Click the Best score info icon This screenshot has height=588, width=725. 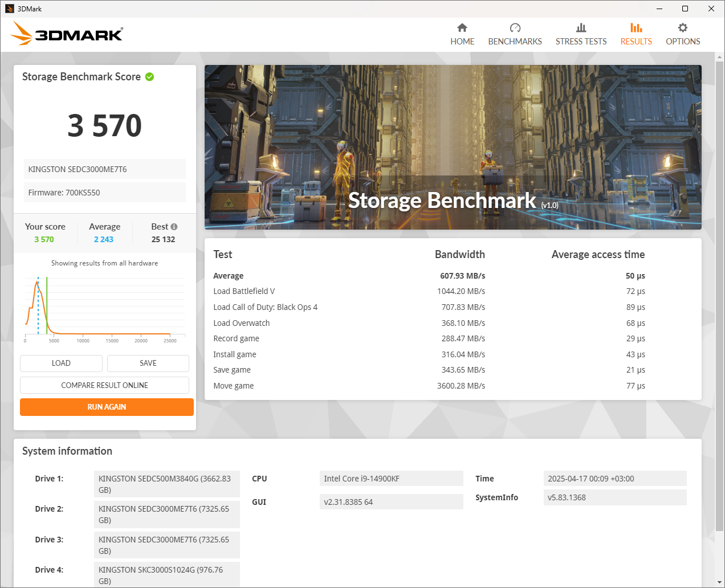tap(174, 227)
